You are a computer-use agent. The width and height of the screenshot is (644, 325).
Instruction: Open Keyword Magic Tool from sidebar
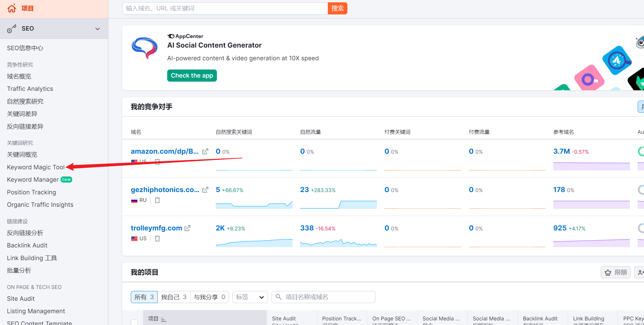point(35,167)
